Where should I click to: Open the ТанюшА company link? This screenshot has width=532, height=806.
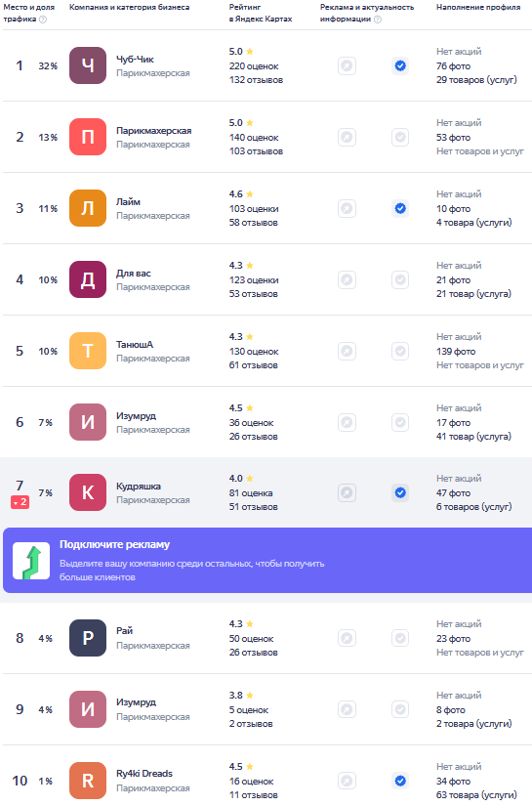click(x=135, y=345)
